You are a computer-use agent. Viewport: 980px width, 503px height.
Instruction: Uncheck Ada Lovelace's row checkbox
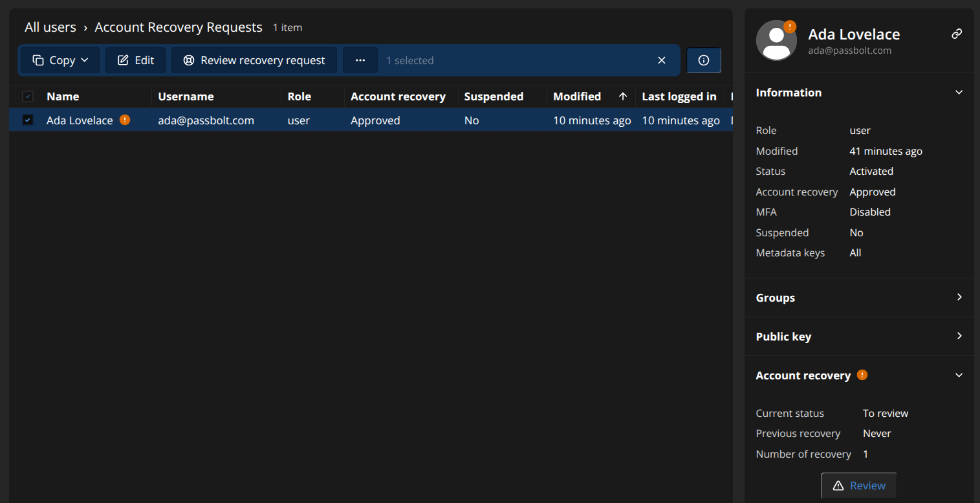tap(27, 120)
